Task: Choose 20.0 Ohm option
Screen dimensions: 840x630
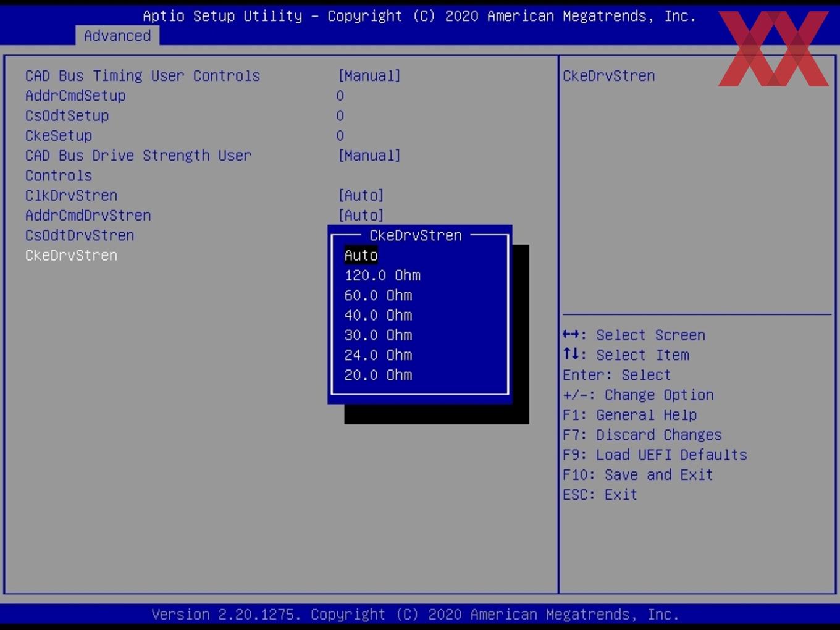Action: [x=378, y=375]
